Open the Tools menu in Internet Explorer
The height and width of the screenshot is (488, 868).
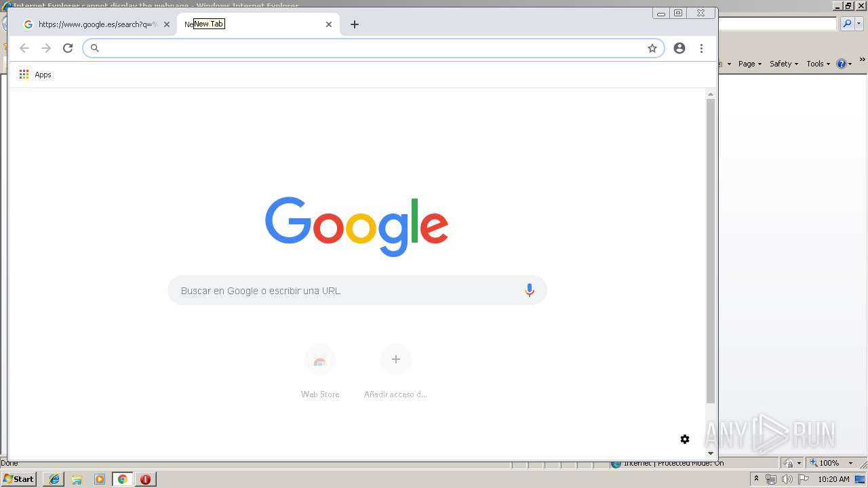click(x=818, y=64)
